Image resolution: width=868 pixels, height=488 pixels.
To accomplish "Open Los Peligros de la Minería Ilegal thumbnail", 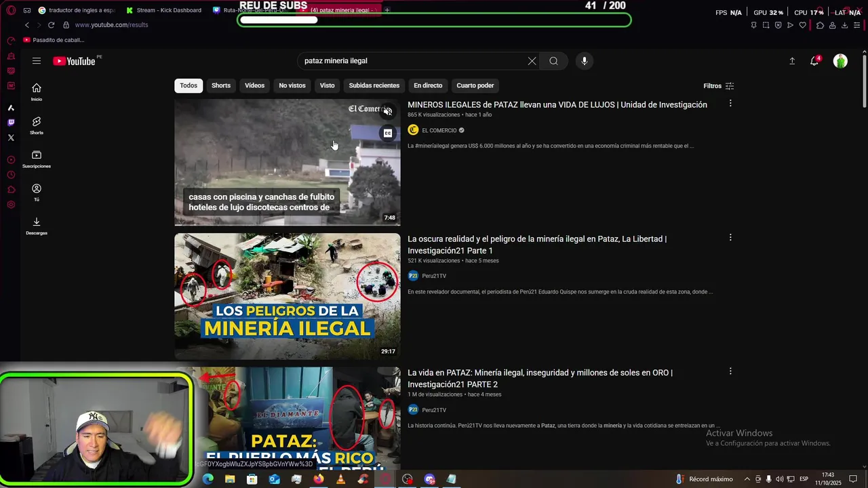I will pos(288,296).
